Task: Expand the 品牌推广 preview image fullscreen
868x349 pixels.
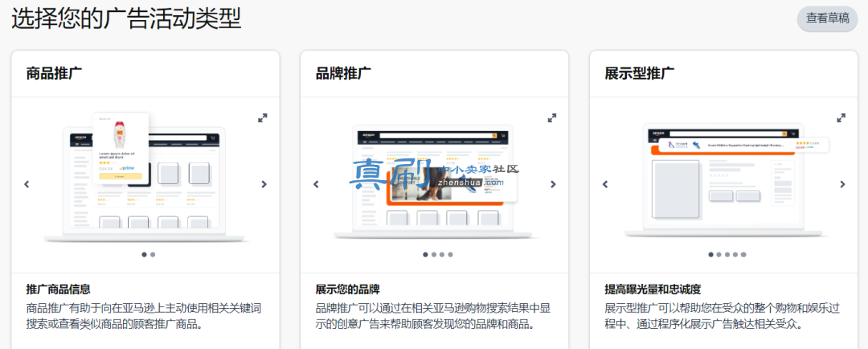Action: pyautogui.click(x=552, y=118)
